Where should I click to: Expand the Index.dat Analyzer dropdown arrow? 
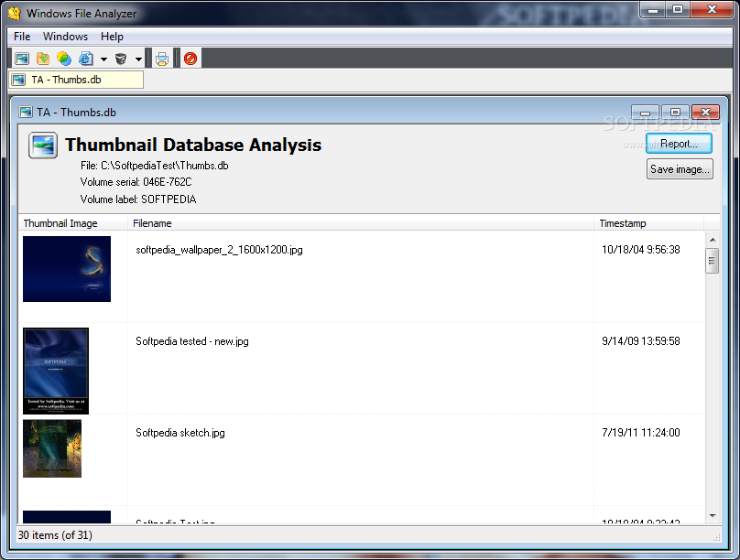tap(103, 59)
